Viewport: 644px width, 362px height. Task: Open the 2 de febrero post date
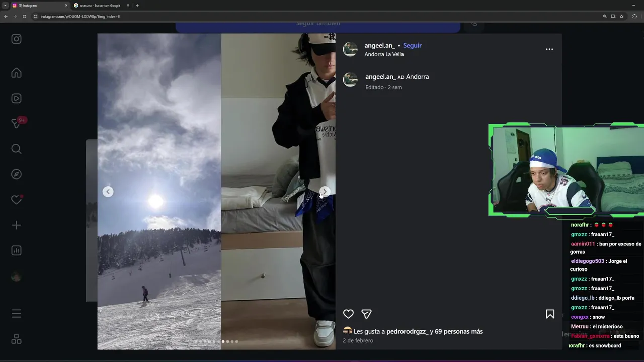pos(358,341)
